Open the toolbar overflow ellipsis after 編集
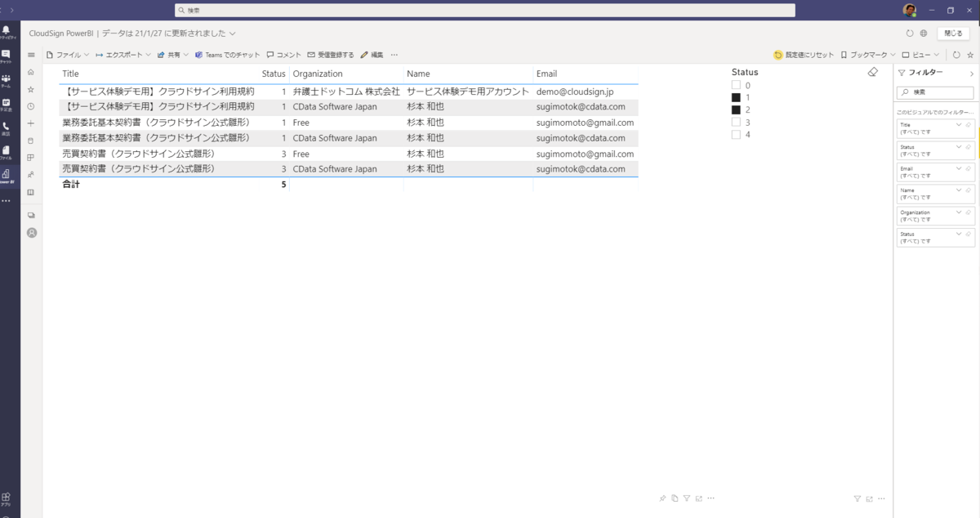 [394, 55]
